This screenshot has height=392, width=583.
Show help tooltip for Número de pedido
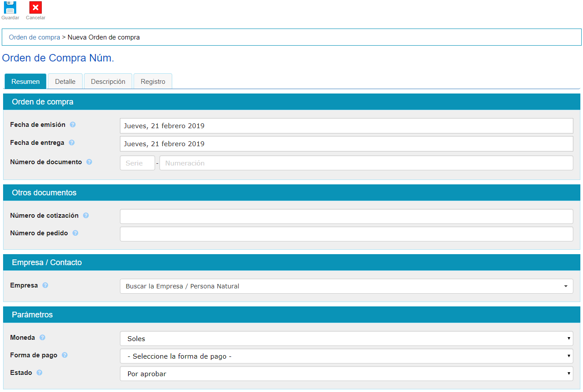76,233
